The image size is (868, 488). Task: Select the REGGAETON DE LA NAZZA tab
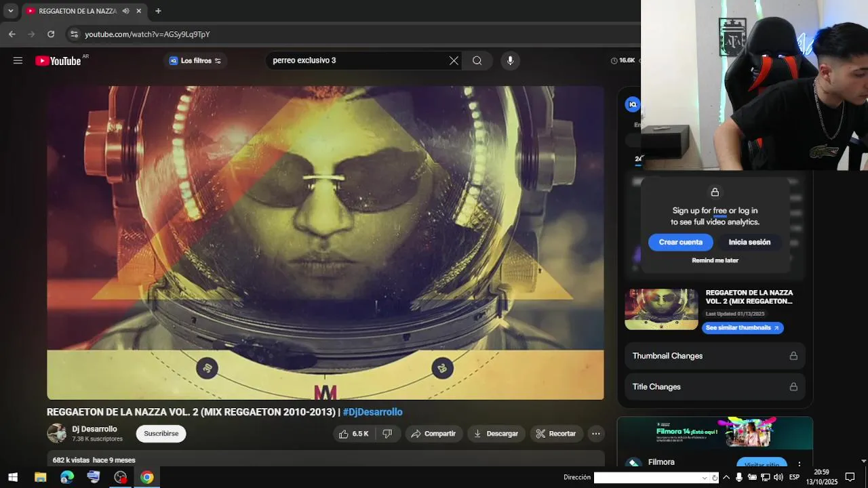77,11
